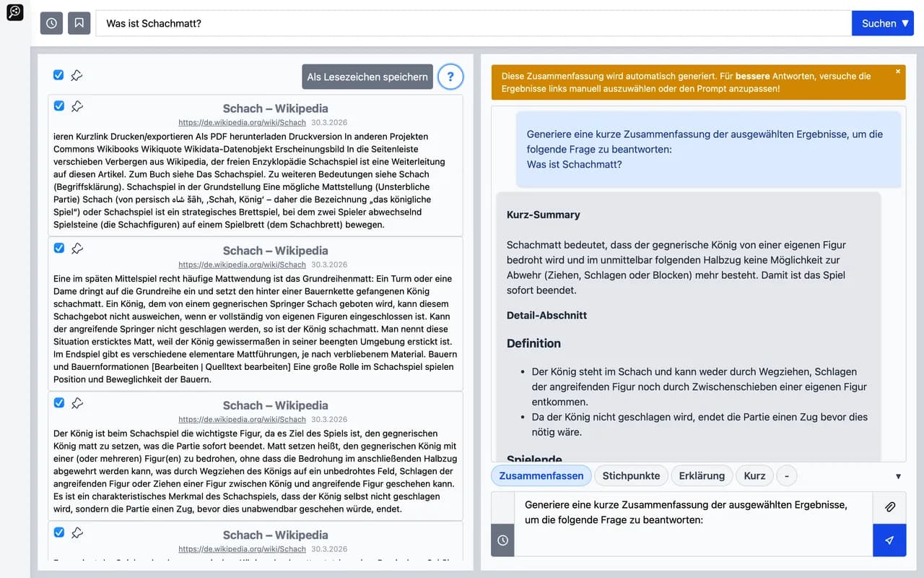Select the '-' prompt chip

tap(786, 475)
